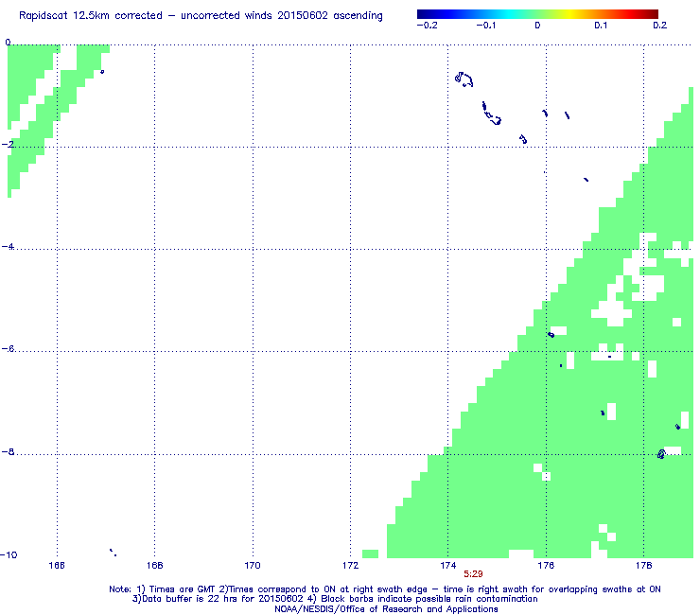The height and width of the screenshot is (615, 700).
Task: Click the wind difference color bar
Action: 537,14
